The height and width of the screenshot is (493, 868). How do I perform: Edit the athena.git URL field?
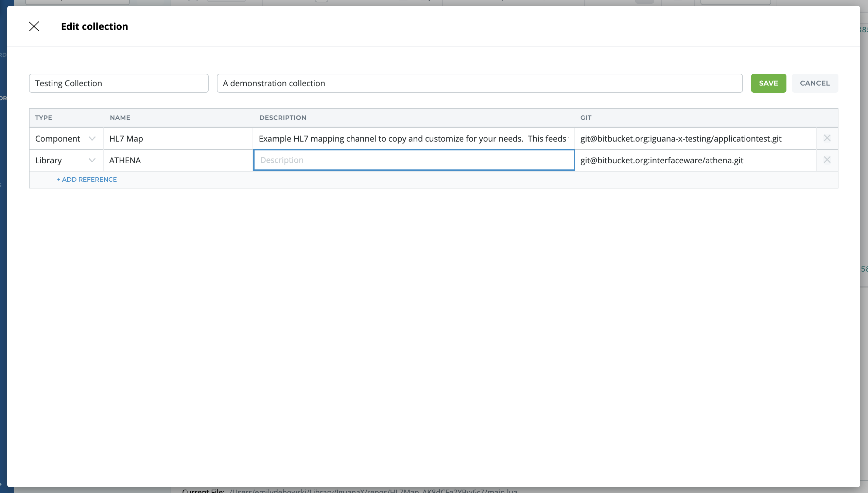tap(695, 160)
